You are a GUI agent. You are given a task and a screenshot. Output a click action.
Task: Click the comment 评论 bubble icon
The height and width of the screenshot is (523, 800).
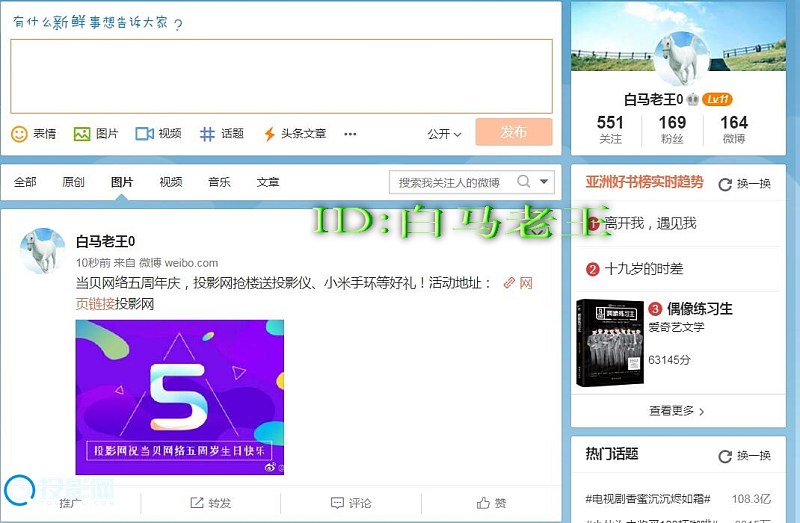[x=337, y=503]
